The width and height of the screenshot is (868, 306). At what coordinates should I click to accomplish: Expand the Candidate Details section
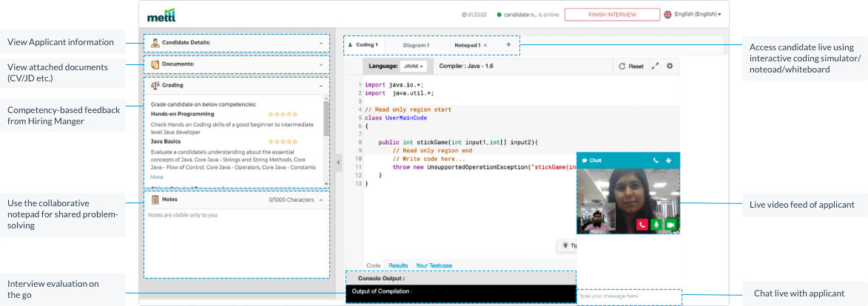pyautogui.click(x=320, y=43)
